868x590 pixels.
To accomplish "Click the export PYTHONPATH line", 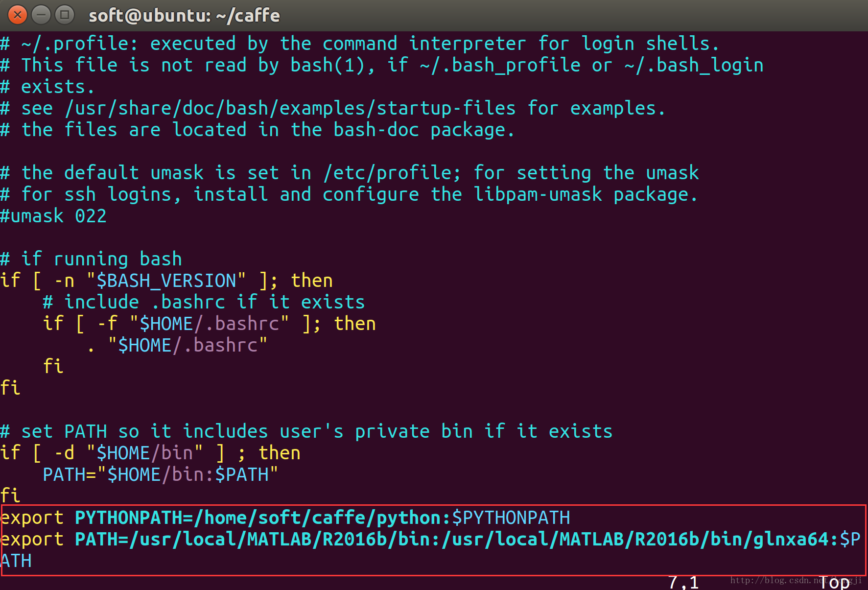I will (285, 518).
